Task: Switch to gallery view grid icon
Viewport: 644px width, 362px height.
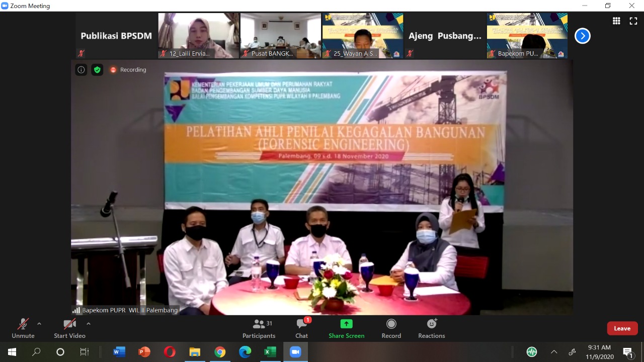Action: [x=616, y=21]
